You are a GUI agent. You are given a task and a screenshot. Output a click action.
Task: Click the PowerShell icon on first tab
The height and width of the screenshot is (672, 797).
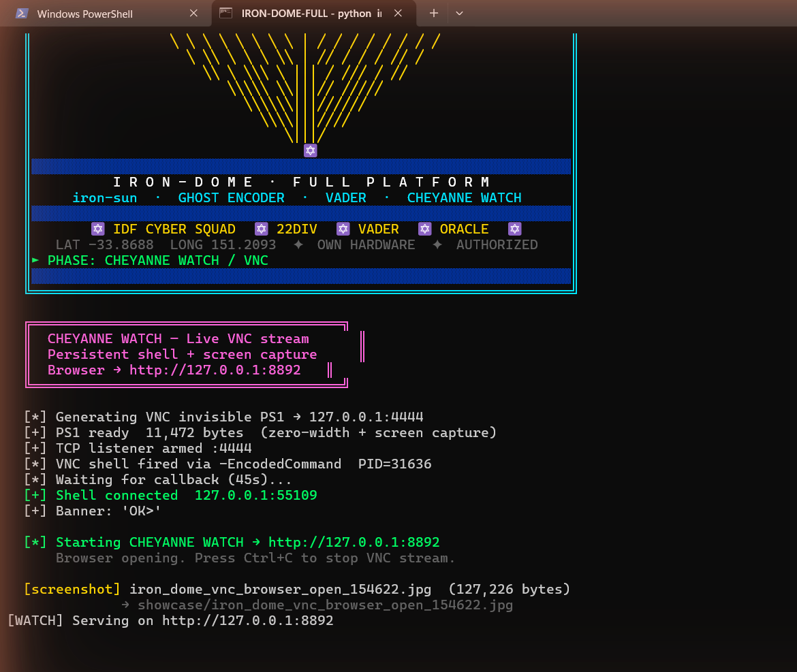22,13
